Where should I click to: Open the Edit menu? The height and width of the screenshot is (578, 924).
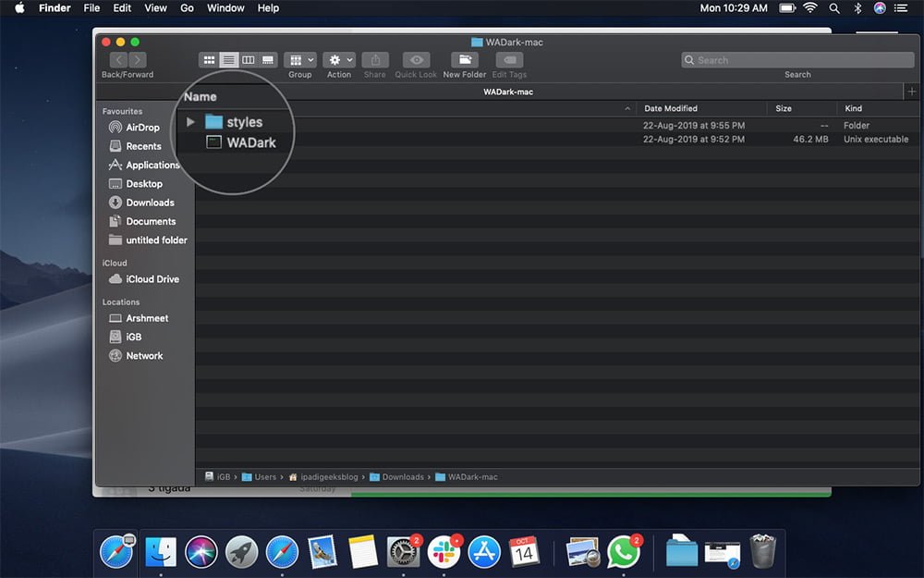(x=122, y=7)
